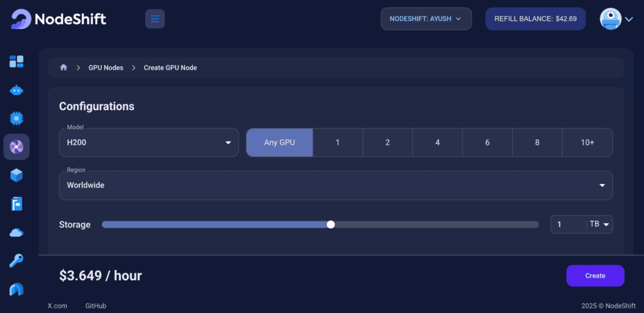
Task: Go to GPU Nodes breadcrumb
Action: click(106, 67)
